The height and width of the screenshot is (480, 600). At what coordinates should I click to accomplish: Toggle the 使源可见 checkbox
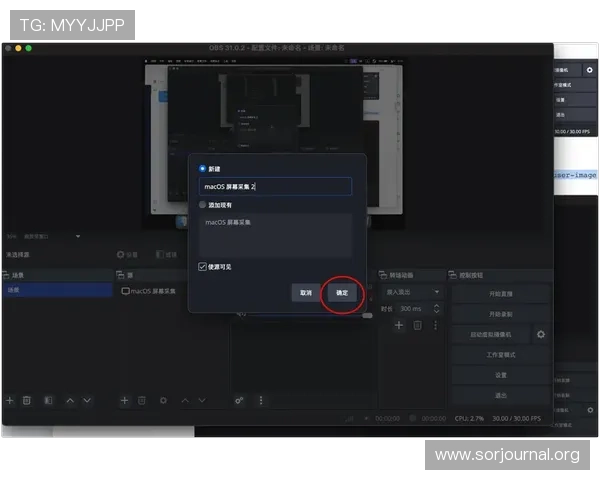click(203, 267)
